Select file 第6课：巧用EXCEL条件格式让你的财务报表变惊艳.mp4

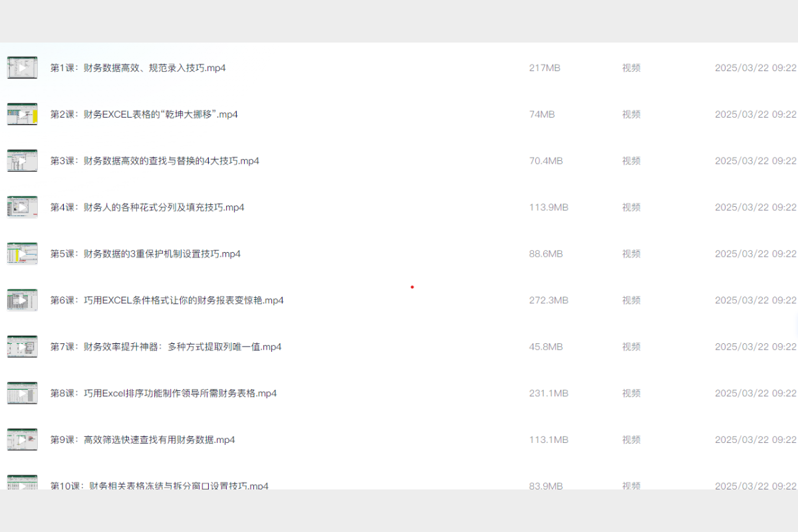click(167, 301)
